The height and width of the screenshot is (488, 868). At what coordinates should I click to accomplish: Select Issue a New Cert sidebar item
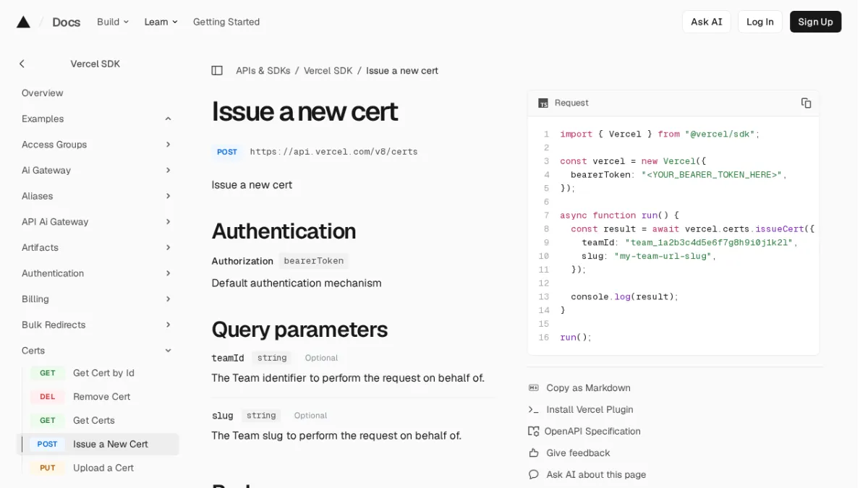(98, 444)
